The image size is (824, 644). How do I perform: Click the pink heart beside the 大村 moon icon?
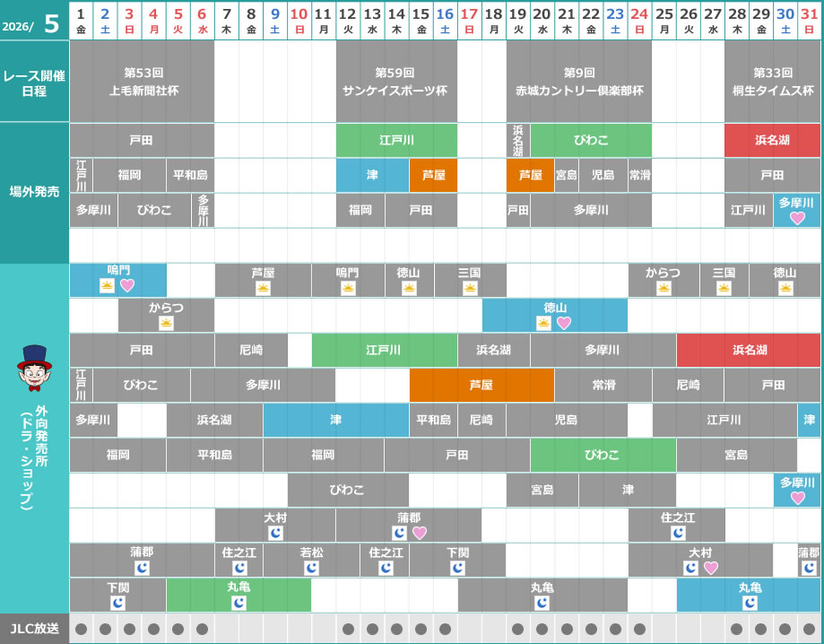pos(711,568)
